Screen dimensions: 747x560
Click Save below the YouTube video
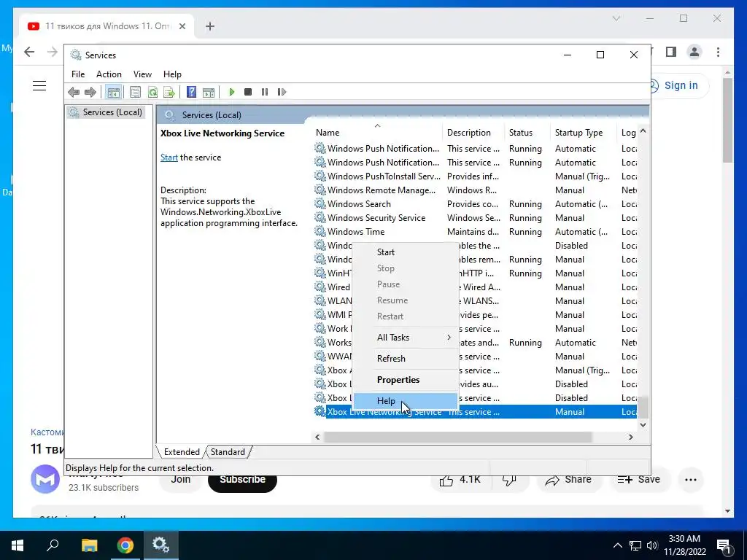click(x=638, y=480)
